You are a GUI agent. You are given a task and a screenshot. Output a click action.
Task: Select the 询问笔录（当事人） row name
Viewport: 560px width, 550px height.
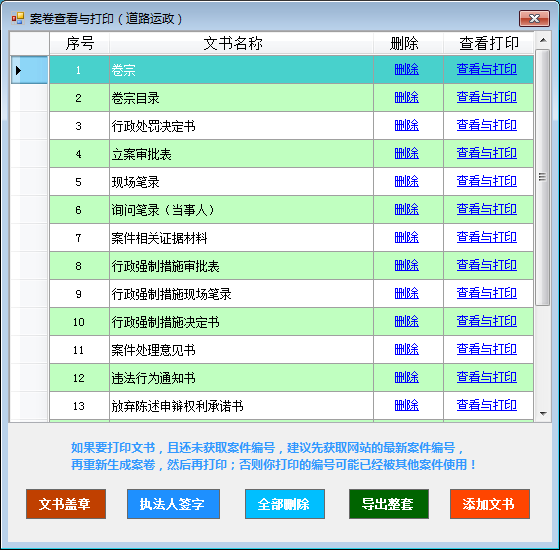(163, 210)
